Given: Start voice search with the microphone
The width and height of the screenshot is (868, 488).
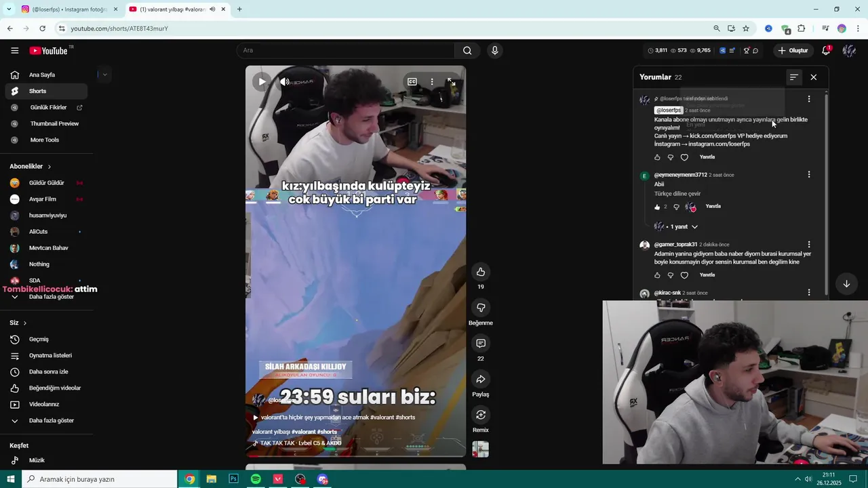Looking at the screenshot, I should click(494, 50).
